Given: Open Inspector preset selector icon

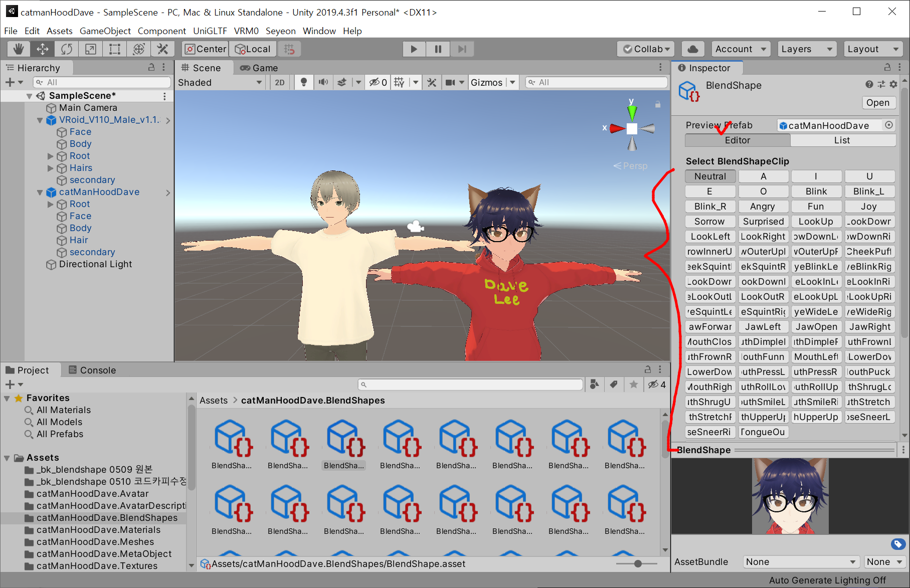Looking at the screenshot, I should pyautogui.click(x=881, y=84).
